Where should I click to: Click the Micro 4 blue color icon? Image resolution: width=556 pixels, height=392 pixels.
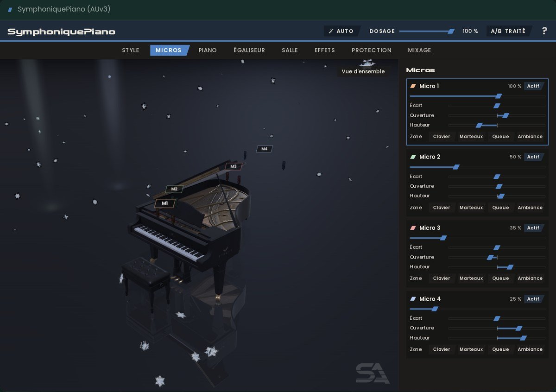(x=413, y=299)
